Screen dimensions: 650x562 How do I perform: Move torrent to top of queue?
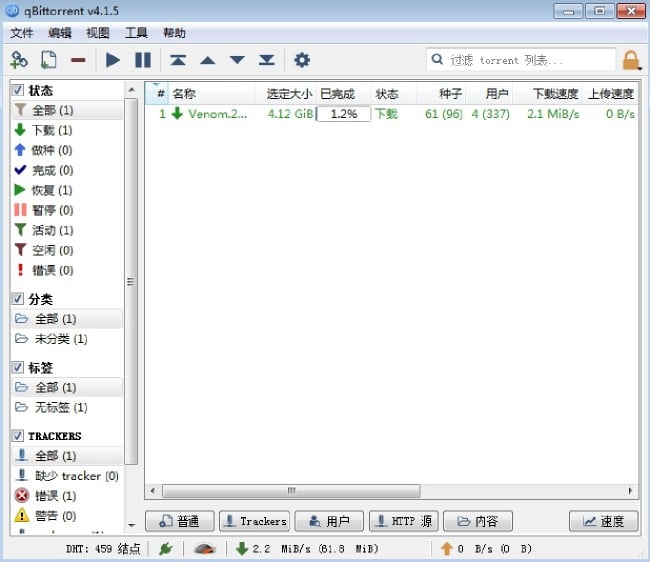pyautogui.click(x=178, y=60)
